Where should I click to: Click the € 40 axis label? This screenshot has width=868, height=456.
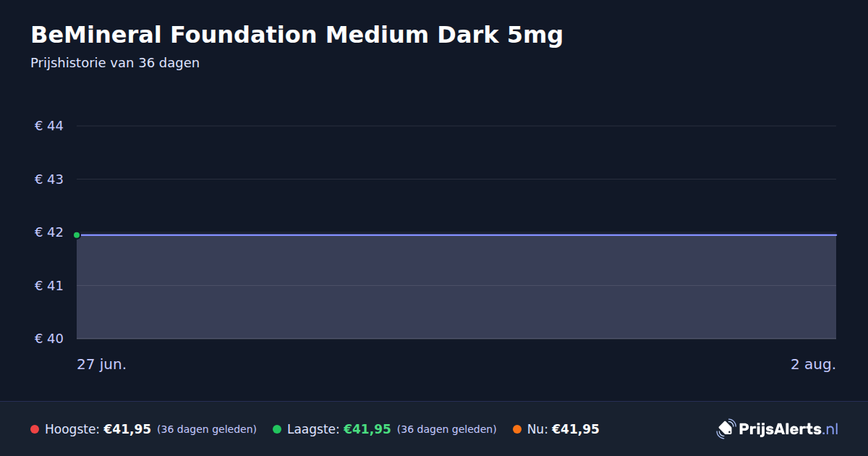point(49,339)
